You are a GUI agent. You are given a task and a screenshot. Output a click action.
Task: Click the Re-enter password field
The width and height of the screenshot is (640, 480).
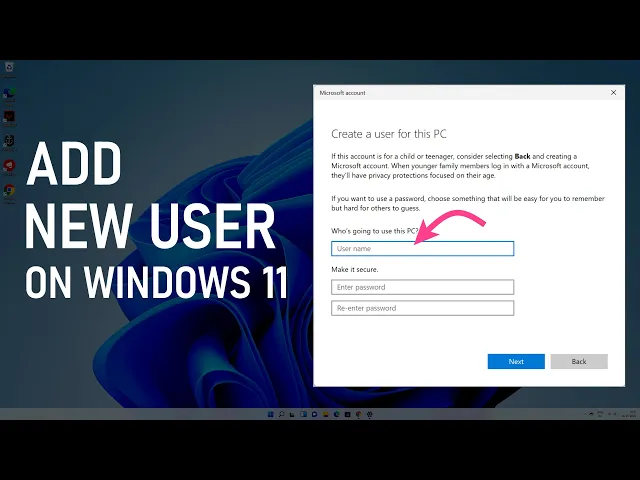click(422, 308)
